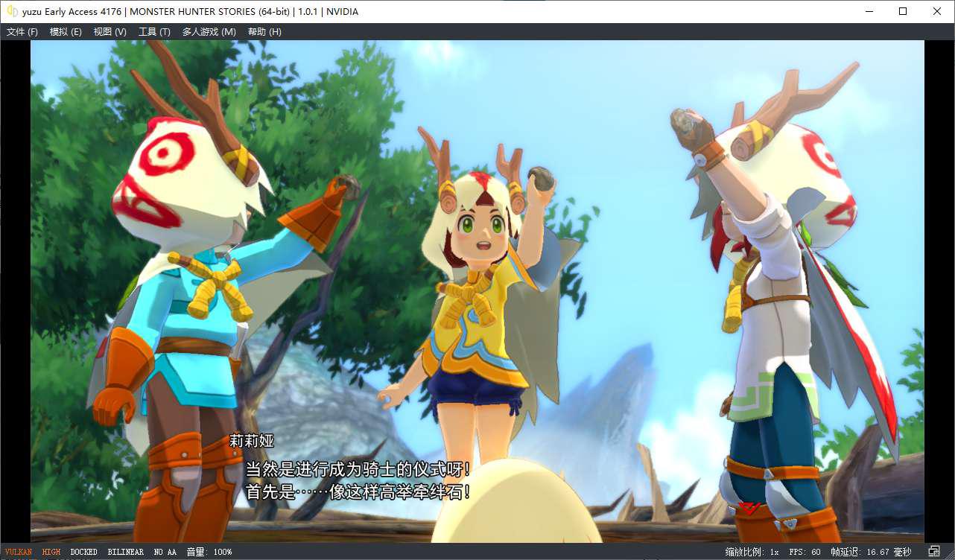Click the FPS: 60 status text
Screen dimensions: 955x560
click(x=805, y=552)
